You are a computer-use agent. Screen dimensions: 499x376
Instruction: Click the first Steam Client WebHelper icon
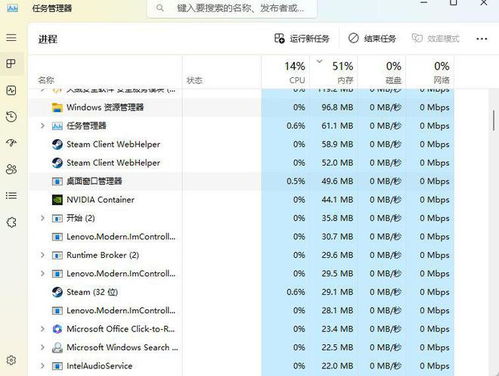coord(57,144)
